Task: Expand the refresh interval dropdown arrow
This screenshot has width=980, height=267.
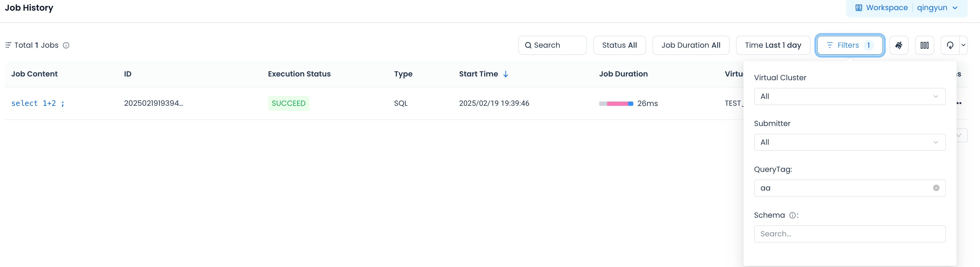Action: click(963, 45)
